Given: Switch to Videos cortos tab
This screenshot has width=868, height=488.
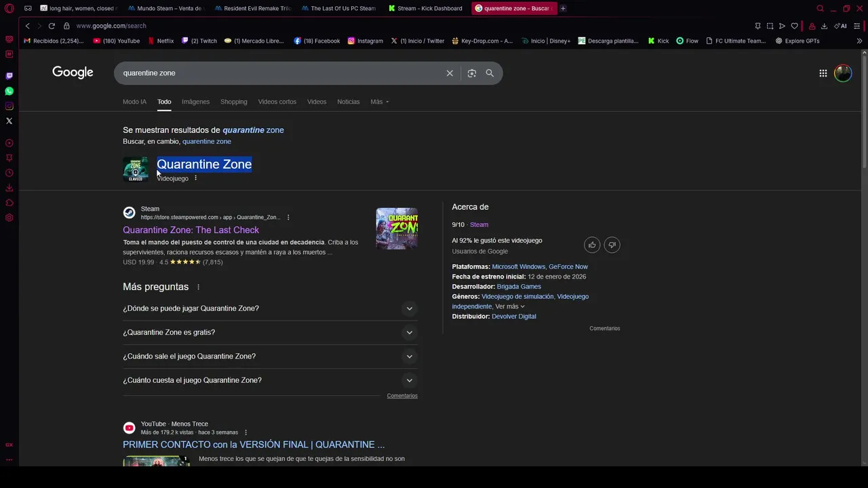Looking at the screenshot, I should 277,102.
